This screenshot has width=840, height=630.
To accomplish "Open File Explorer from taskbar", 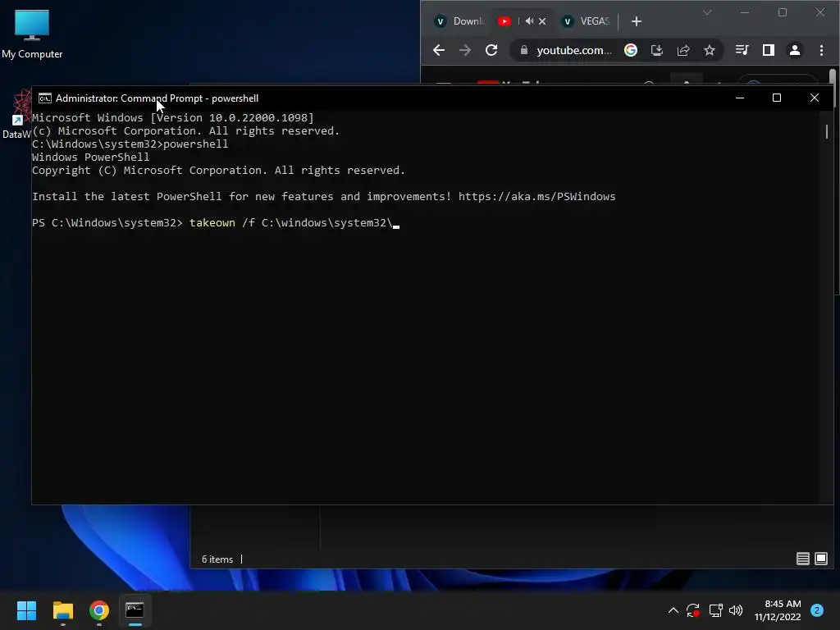I will click(62, 610).
